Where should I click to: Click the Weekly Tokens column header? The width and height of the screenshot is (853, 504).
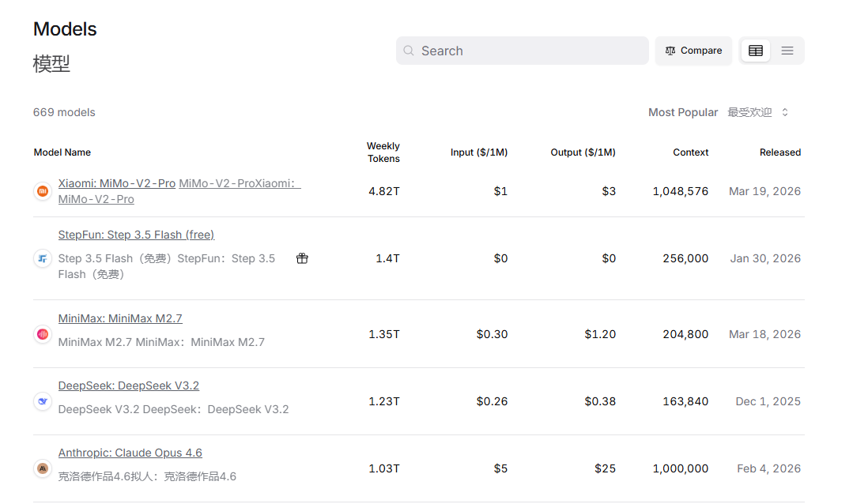383,152
